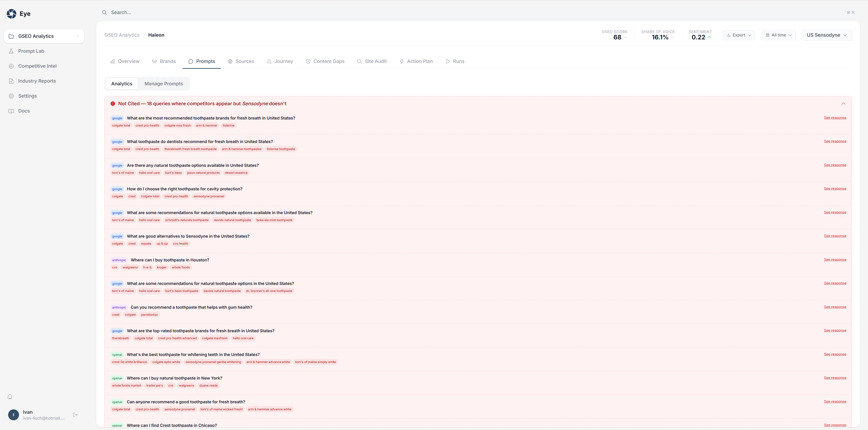The width and height of the screenshot is (868, 430).
Task: Click the GSEO Score value 68
Action: (x=617, y=37)
